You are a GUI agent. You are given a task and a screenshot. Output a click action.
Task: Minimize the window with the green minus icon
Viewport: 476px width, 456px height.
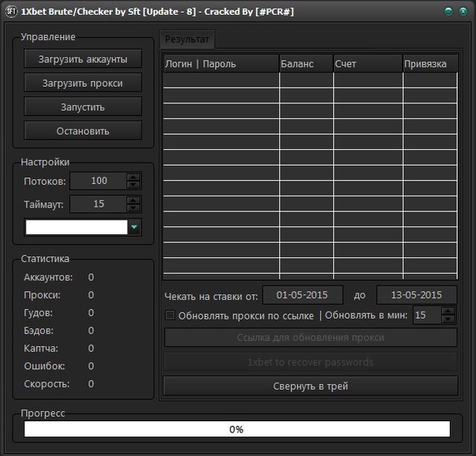coord(448,12)
